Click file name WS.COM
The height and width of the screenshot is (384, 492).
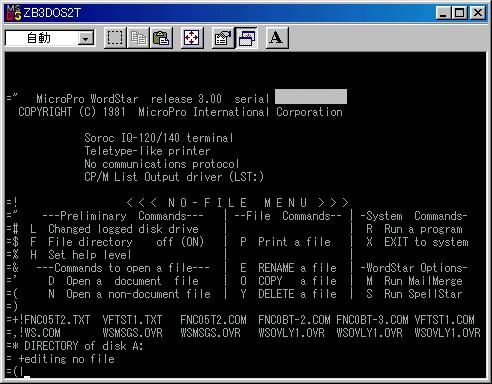click(42, 333)
